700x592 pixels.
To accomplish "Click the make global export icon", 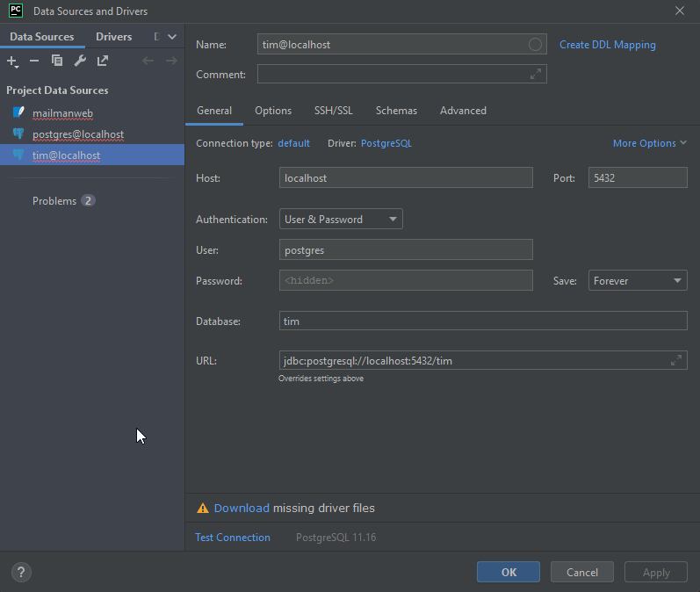I will coord(103,61).
